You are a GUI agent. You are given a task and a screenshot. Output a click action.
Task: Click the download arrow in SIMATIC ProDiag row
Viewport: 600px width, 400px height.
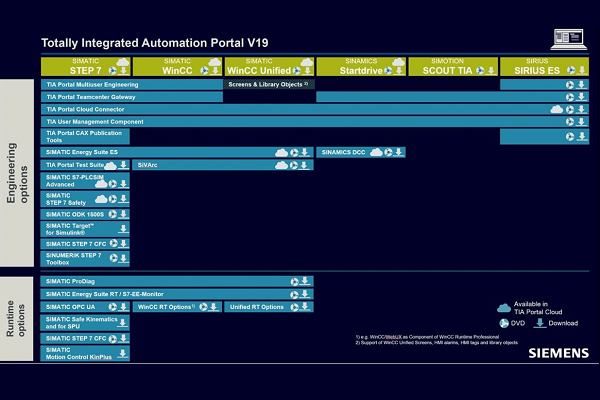click(305, 281)
